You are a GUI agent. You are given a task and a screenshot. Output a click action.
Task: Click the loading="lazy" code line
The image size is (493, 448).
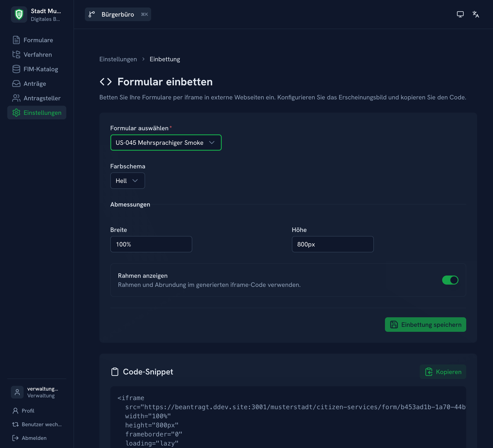pyautogui.click(x=152, y=443)
